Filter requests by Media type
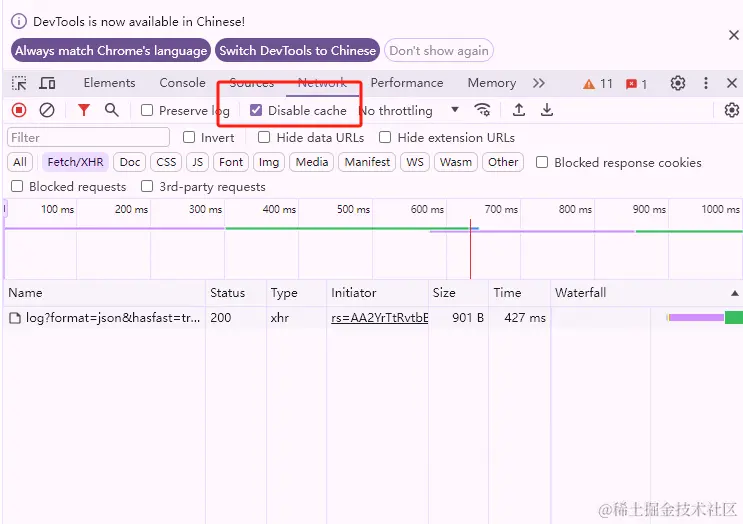Viewport: 743px width, 524px height. pyautogui.click(x=312, y=162)
